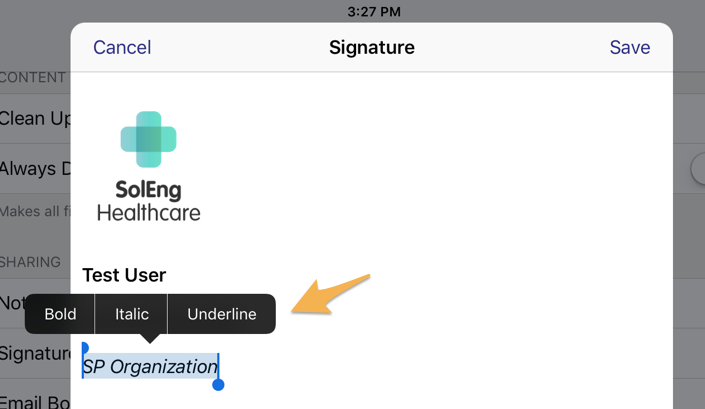Click the SolEng Healthcare logo text
705x409 pixels.
point(148,201)
